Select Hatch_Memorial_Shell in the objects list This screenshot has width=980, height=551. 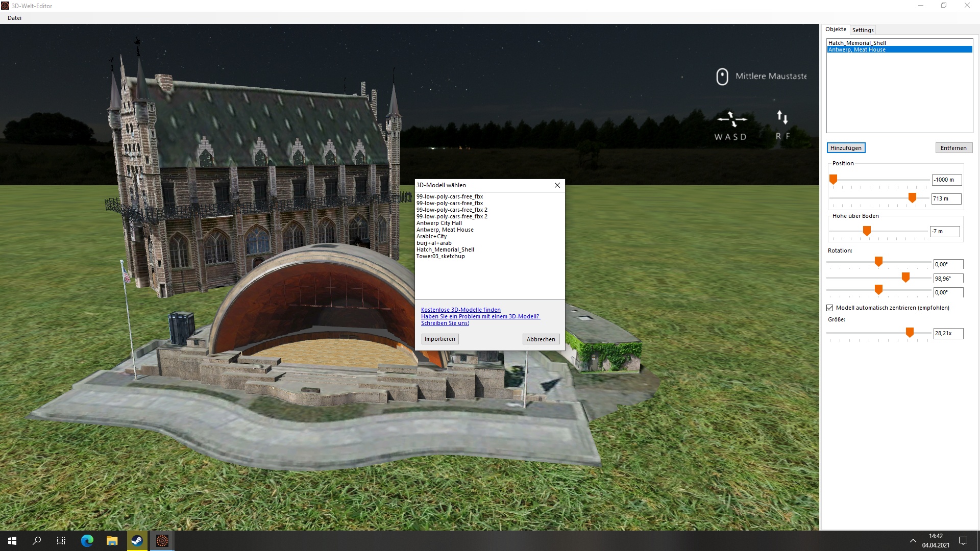[x=899, y=43]
